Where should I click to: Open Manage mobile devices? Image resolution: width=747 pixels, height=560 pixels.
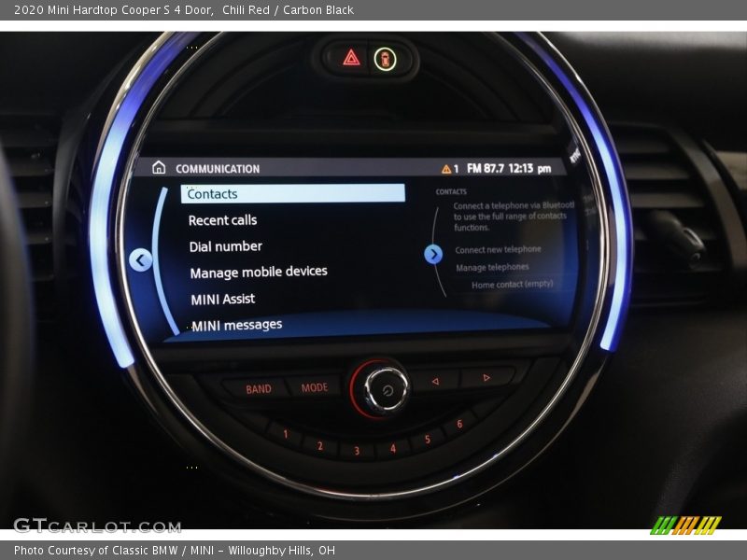259,272
